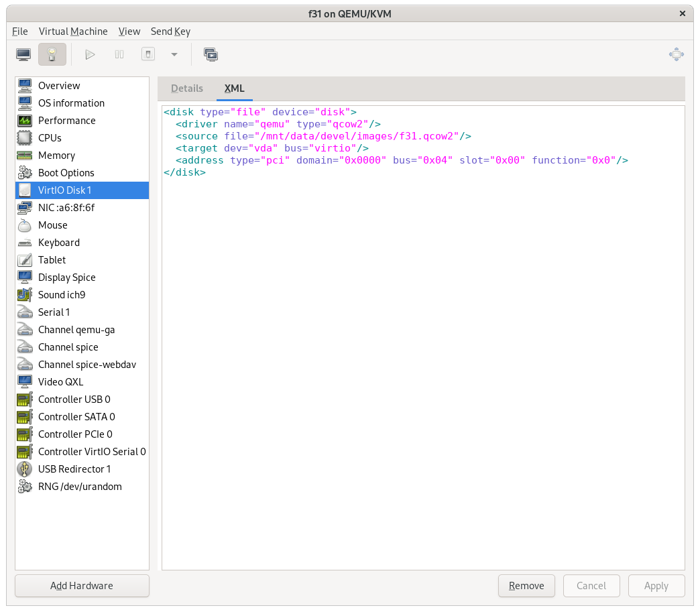Close the f31 on QEMU/KVM window
The height and width of the screenshot is (612, 700).
click(x=682, y=14)
